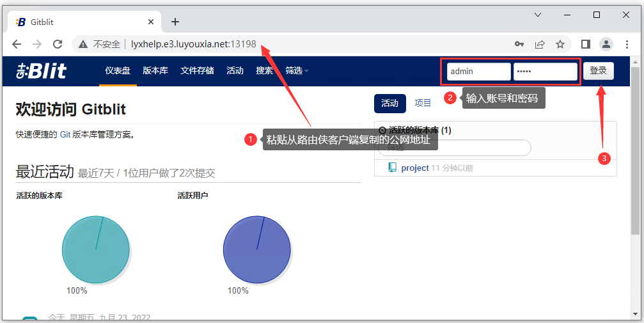Click the 活跃的版本库 (1) panel header
The width and height of the screenshot is (644, 323).
415,130
